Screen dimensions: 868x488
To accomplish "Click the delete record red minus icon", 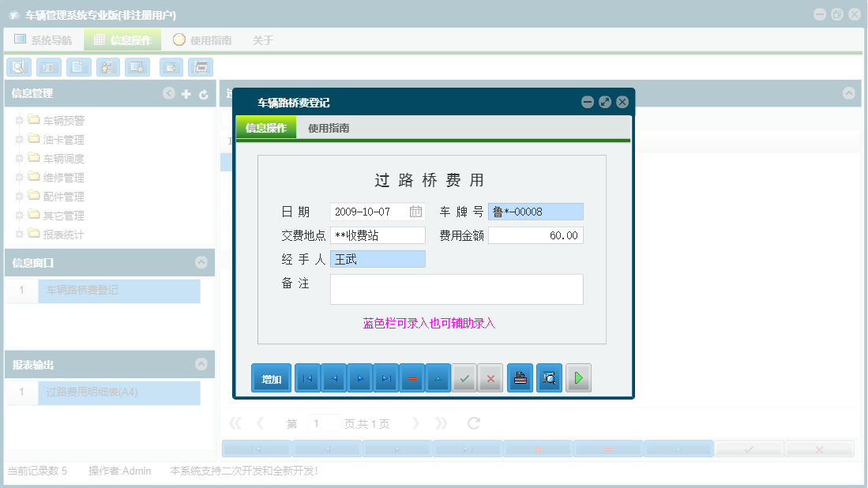I will [411, 377].
